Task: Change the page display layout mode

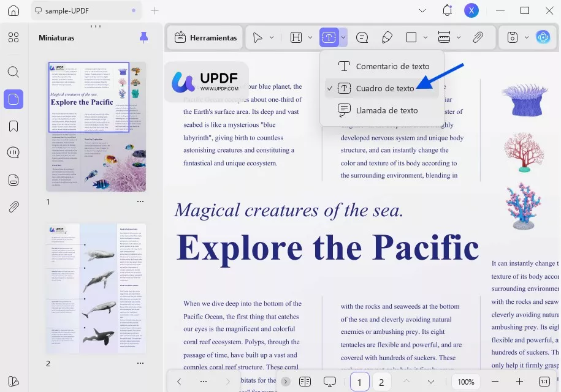Action: point(305,382)
